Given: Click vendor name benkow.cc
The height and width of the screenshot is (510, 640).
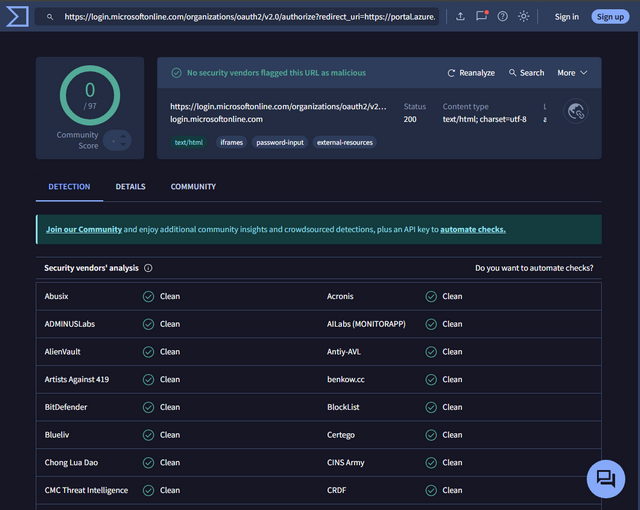Looking at the screenshot, I should click(346, 379).
